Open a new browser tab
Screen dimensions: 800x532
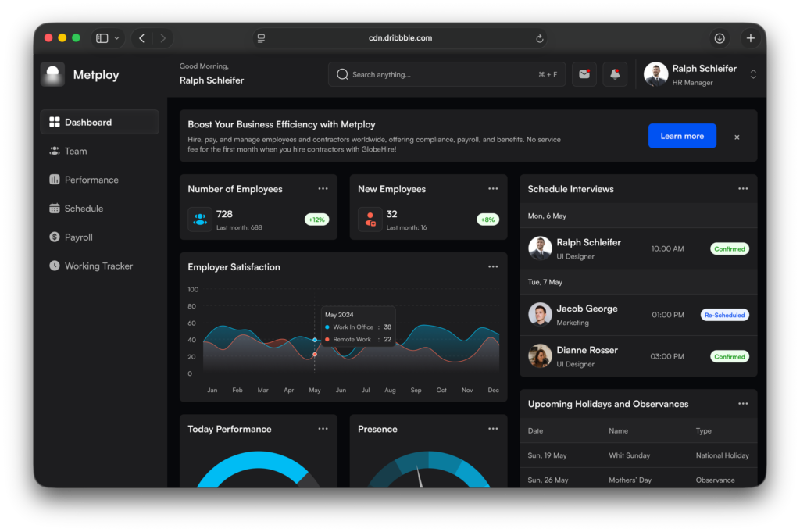(x=751, y=38)
